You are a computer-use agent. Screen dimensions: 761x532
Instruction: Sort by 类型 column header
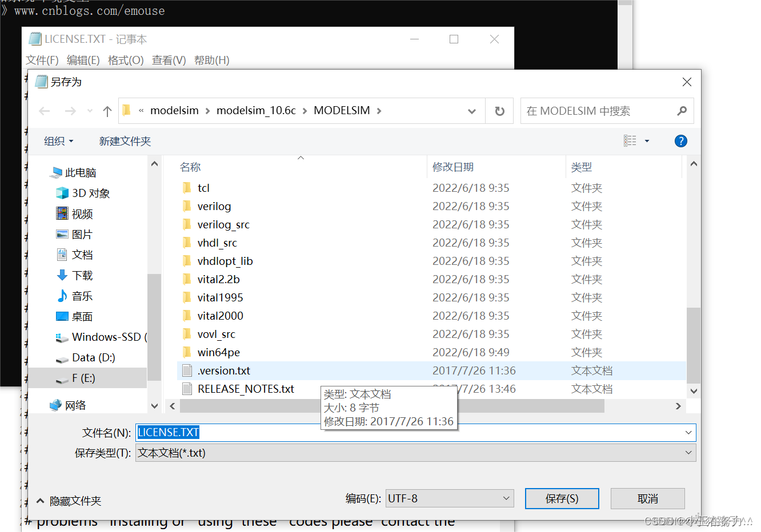pos(581,167)
